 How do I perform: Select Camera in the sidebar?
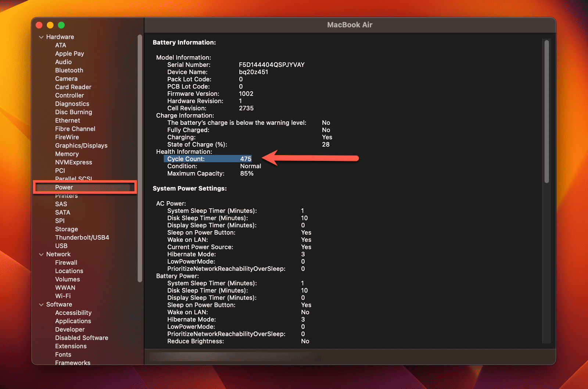[x=66, y=79]
